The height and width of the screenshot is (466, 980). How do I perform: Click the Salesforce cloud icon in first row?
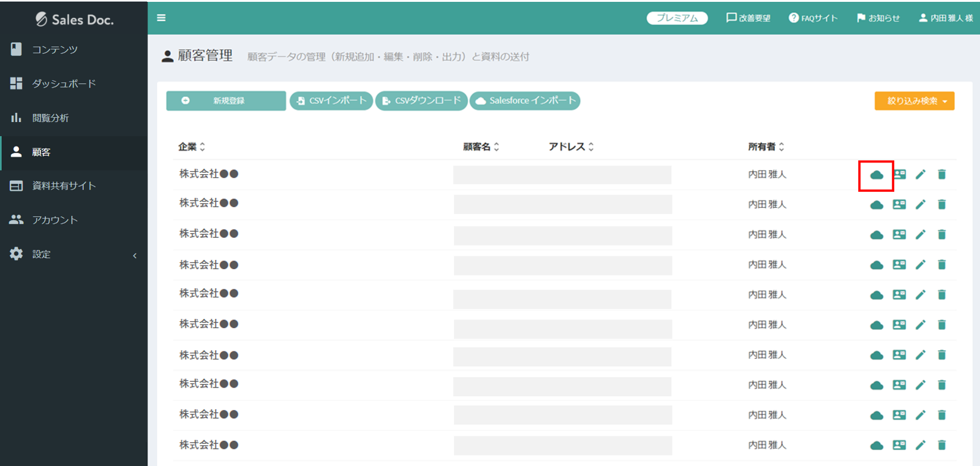pos(876,175)
